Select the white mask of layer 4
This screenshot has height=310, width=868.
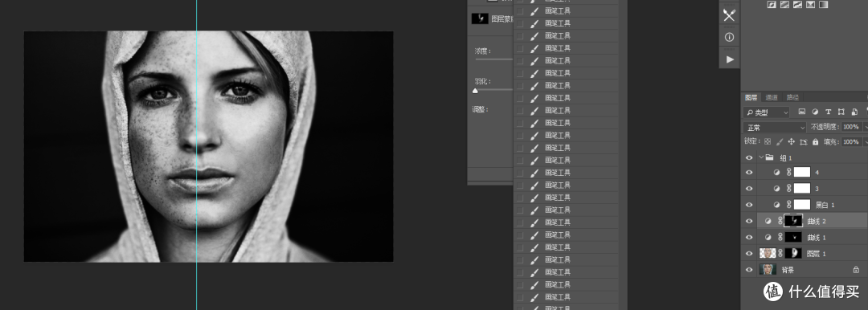click(x=802, y=173)
